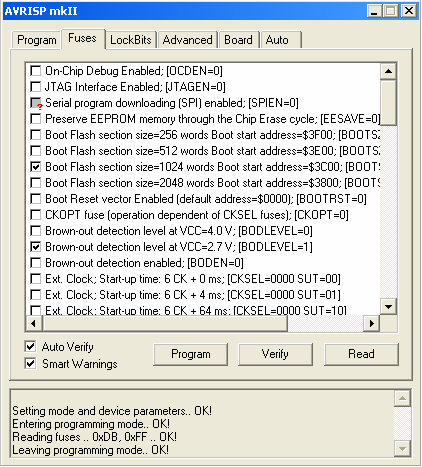This screenshot has height=467, width=422.
Task: Close the AVRISP mkII window
Action: pos(409,11)
